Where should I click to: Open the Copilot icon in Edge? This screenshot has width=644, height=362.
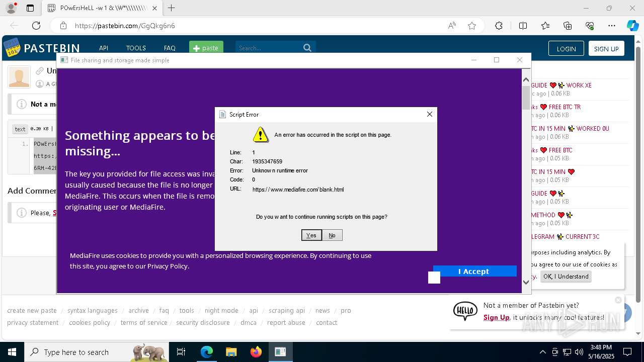coord(632,26)
